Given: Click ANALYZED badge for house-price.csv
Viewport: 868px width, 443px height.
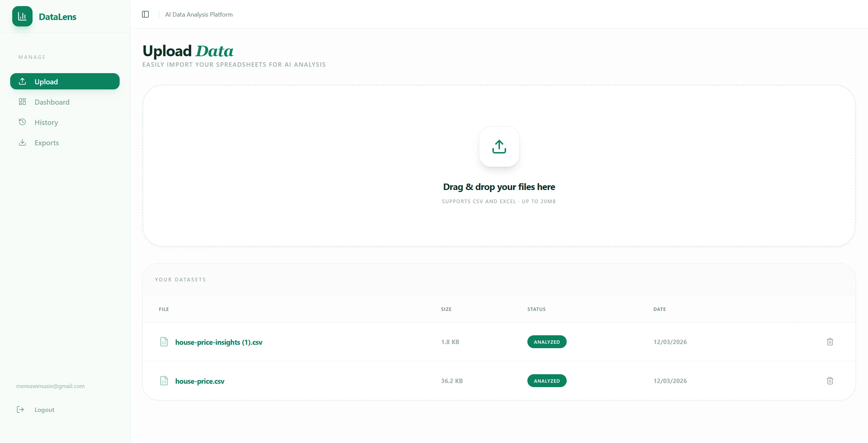Looking at the screenshot, I should (x=547, y=381).
